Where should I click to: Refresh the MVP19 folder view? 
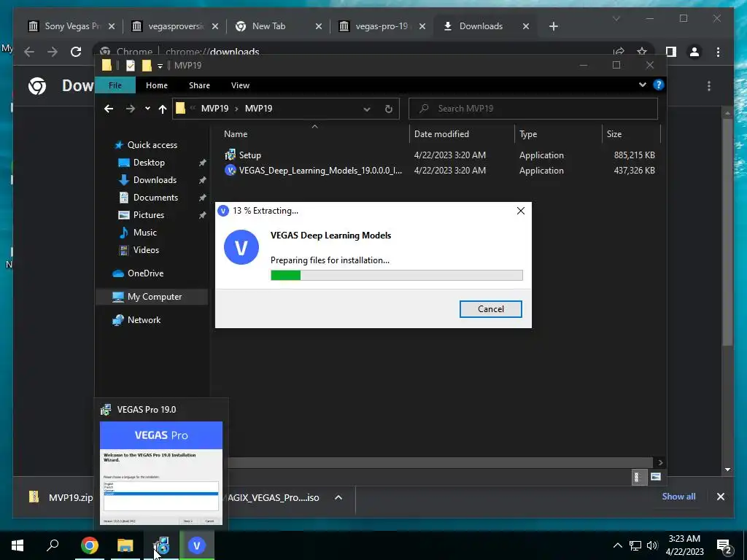click(389, 109)
